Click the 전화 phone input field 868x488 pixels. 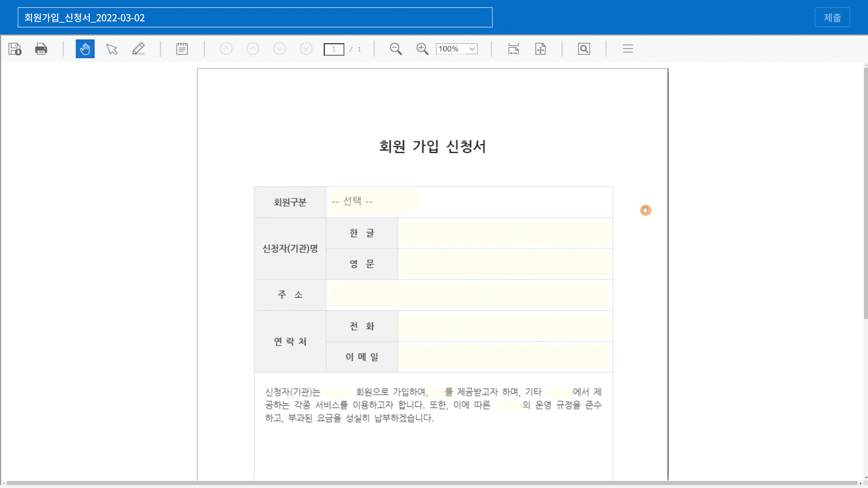click(x=505, y=326)
